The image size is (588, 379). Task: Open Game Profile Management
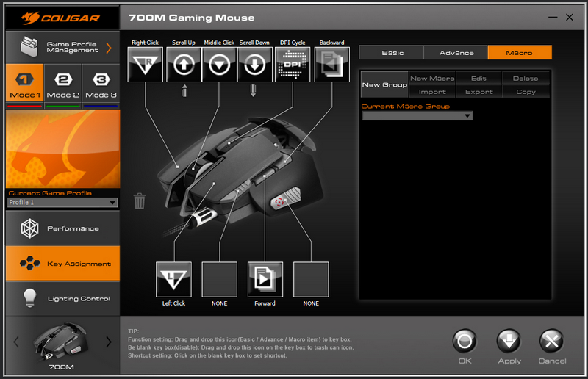(x=62, y=47)
